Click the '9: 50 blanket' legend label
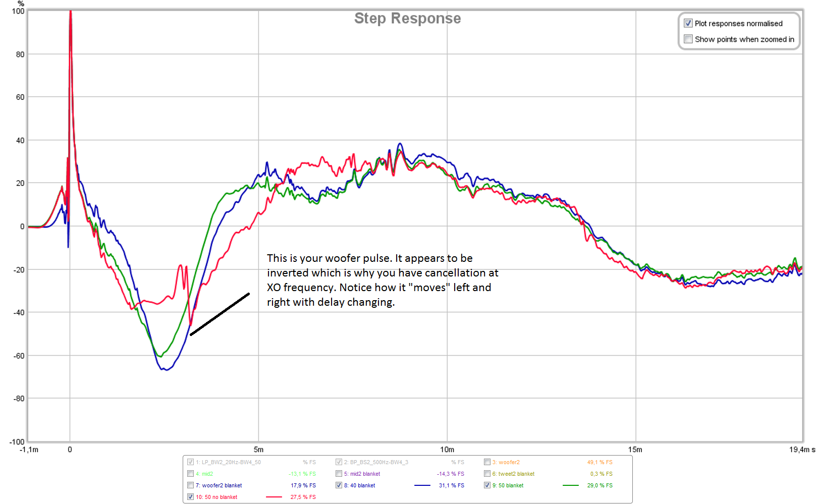The height and width of the screenshot is (504, 816). [508, 485]
